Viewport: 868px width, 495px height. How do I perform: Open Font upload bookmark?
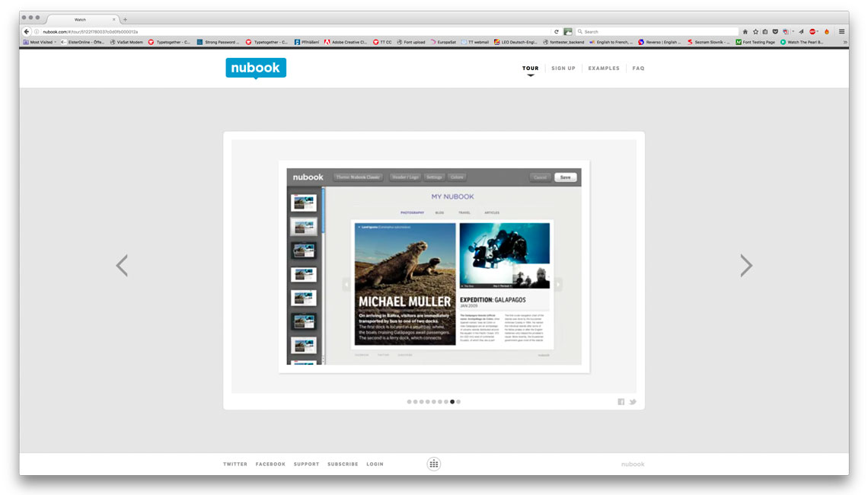410,42
